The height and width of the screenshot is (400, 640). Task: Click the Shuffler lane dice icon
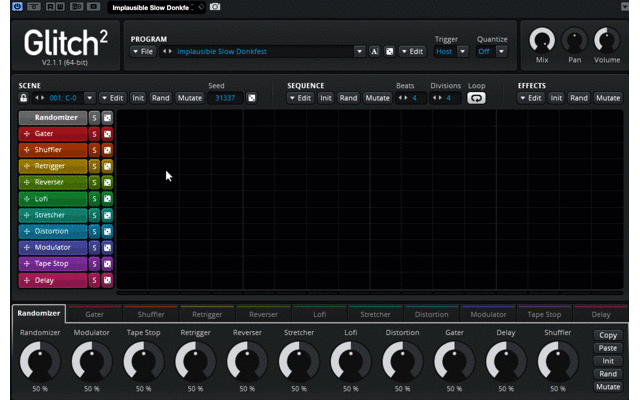tap(107, 150)
